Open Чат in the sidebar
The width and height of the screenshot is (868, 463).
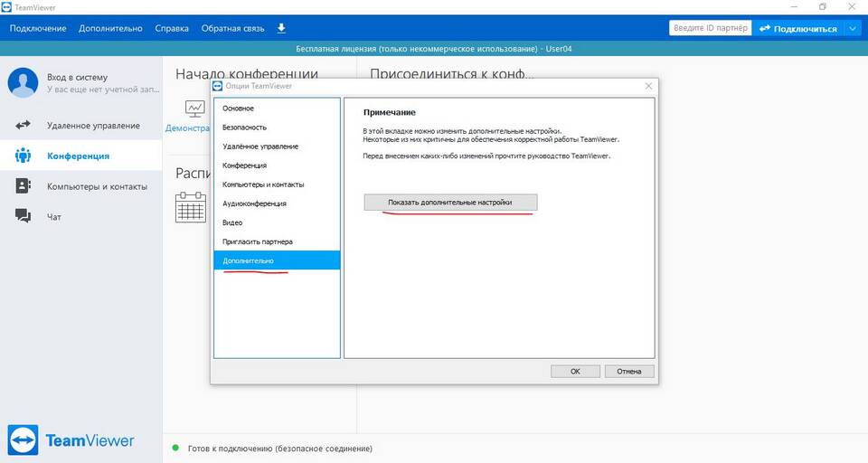pyautogui.click(x=80, y=216)
